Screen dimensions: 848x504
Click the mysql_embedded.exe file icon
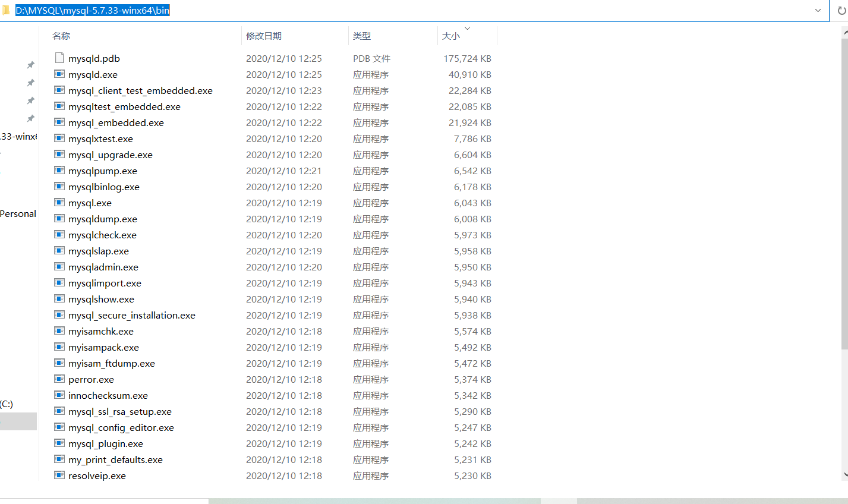(x=59, y=122)
